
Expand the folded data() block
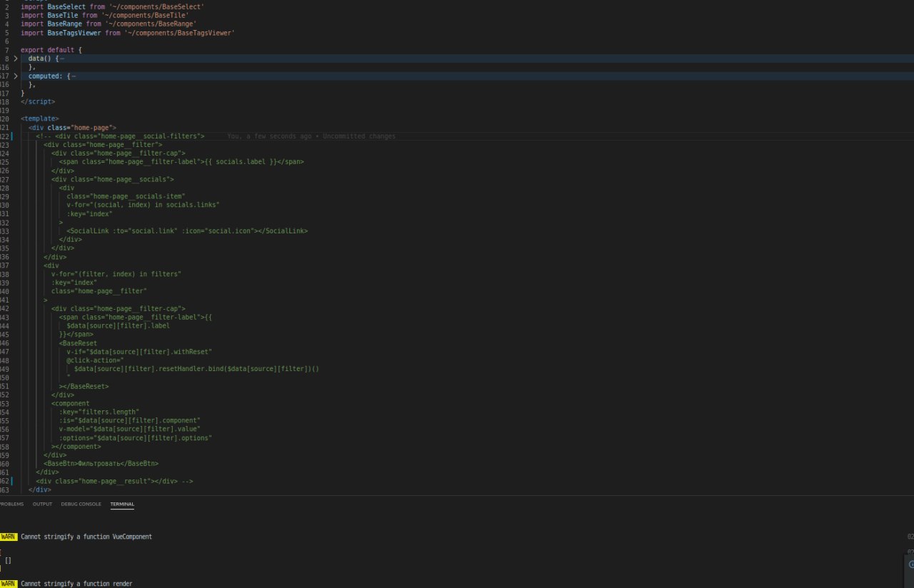point(16,59)
